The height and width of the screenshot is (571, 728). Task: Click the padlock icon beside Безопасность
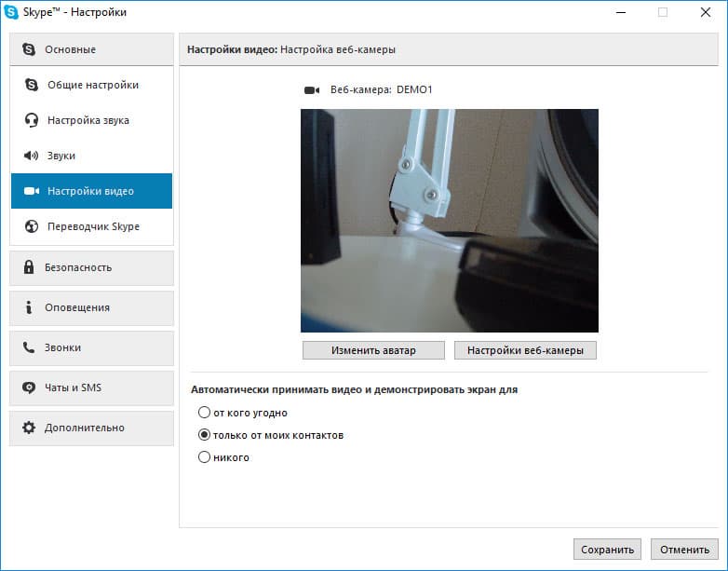tap(29, 267)
